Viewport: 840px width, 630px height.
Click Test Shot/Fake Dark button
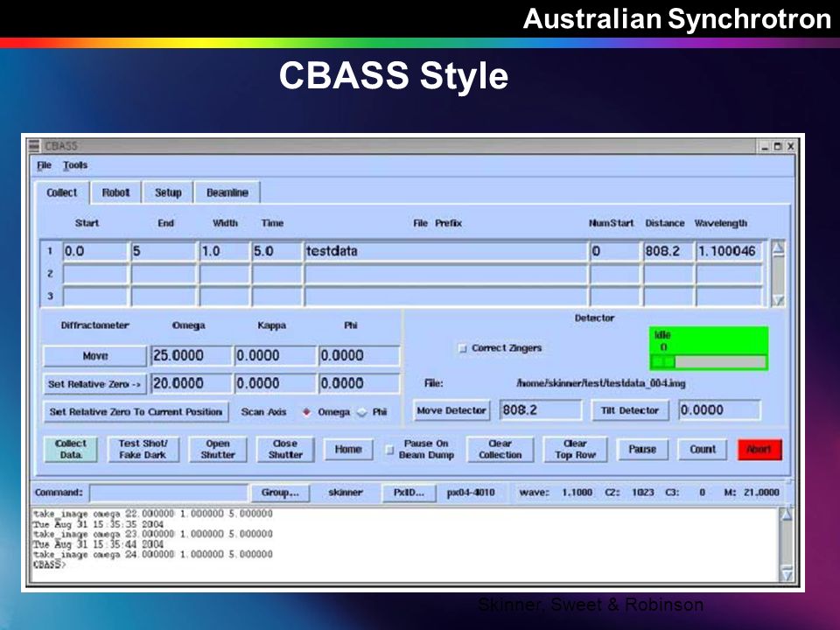pyautogui.click(x=143, y=449)
